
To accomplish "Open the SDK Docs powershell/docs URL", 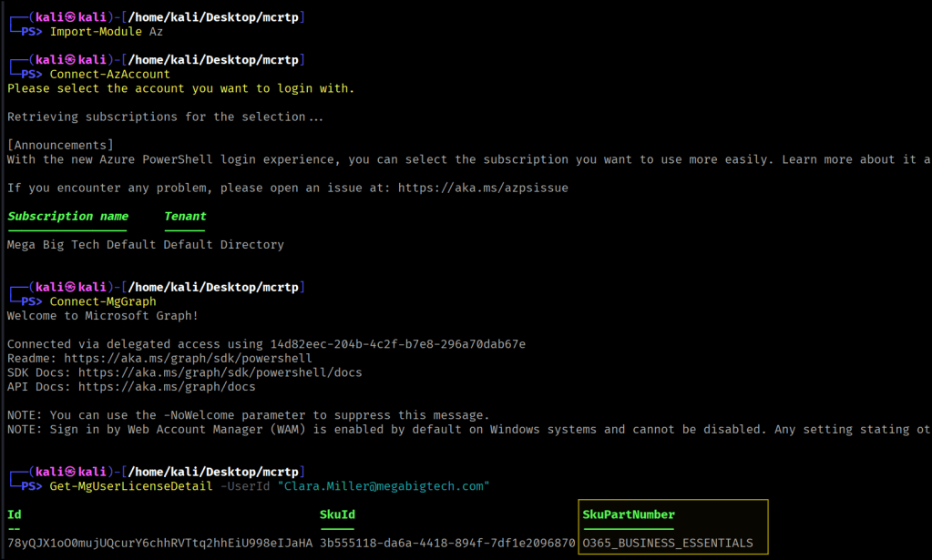I will pos(220,372).
